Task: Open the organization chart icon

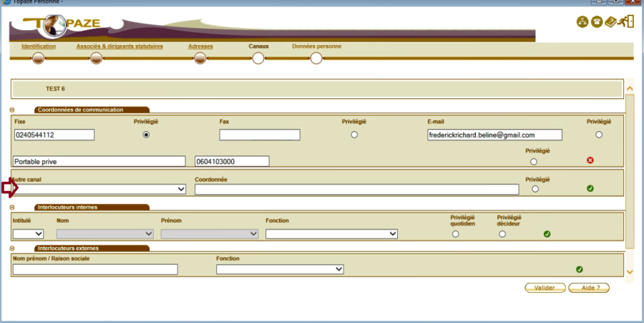Action: point(582,21)
